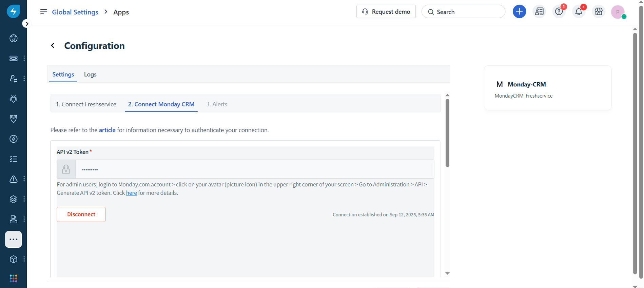This screenshot has width=644, height=288.
Task: Go back using the Configuration arrow
Action: point(53,45)
